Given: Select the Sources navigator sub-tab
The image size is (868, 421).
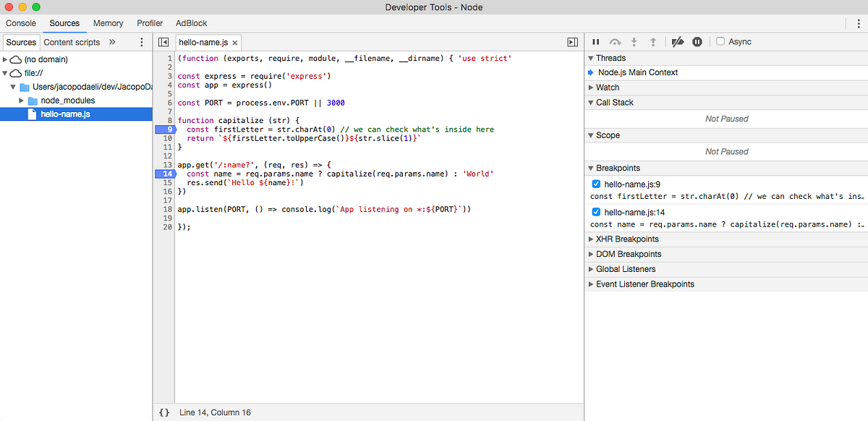Looking at the screenshot, I should click(x=21, y=43).
